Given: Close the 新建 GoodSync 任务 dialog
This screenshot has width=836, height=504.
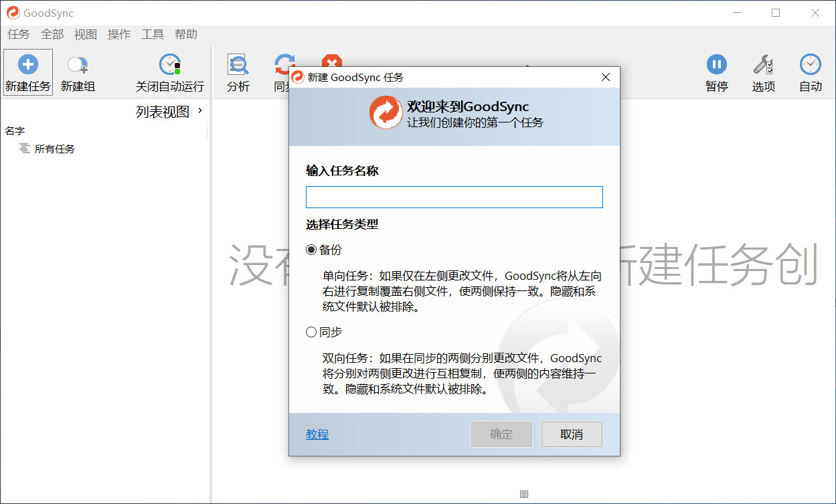Looking at the screenshot, I should pyautogui.click(x=606, y=77).
